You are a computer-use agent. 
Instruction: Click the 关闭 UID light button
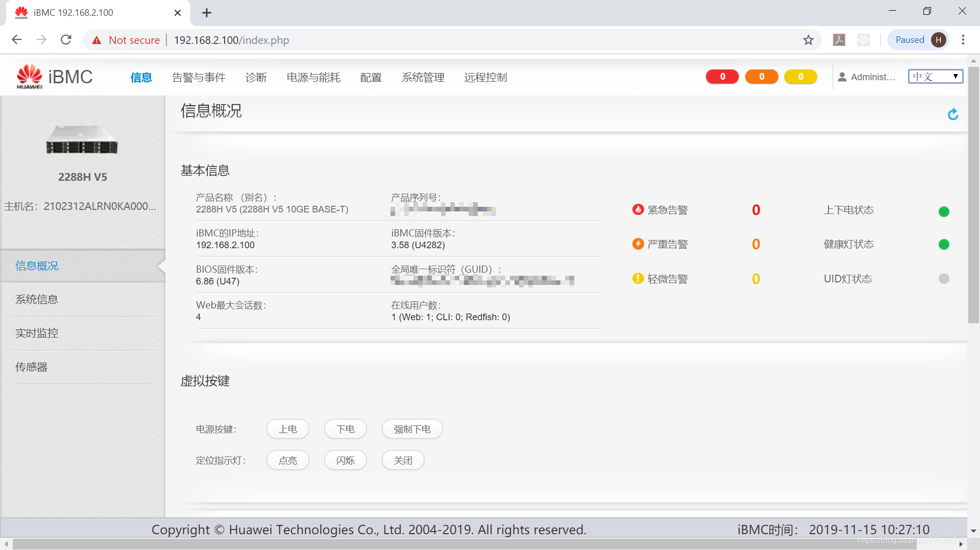(x=403, y=460)
